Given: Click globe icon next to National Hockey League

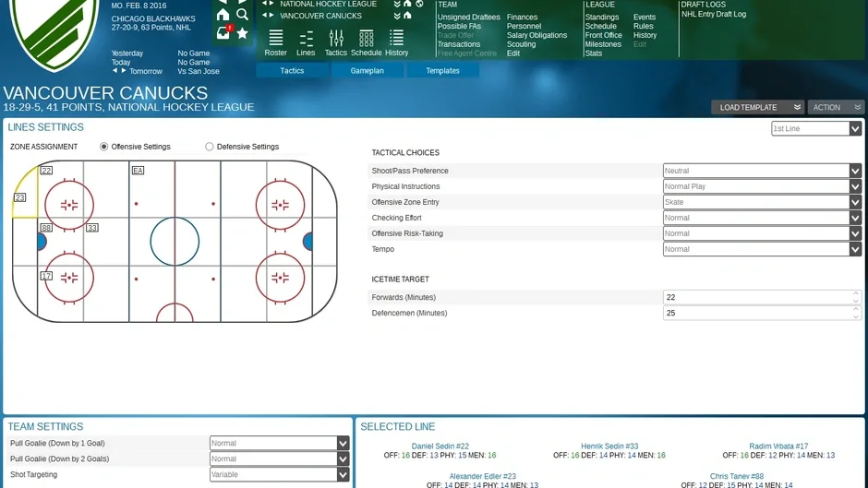Looking at the screenshot, I should (x=419, y=4).
